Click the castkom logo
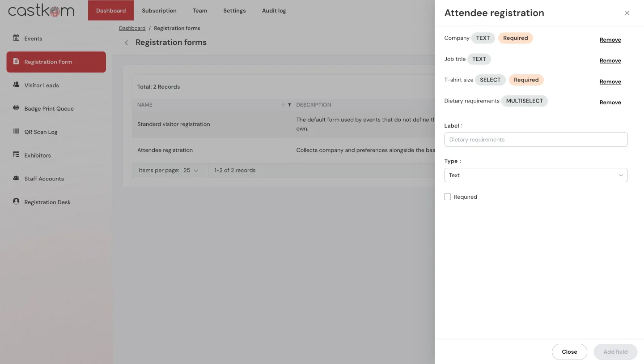The height and width of the screenshot is (364, 644). [41, 10]
